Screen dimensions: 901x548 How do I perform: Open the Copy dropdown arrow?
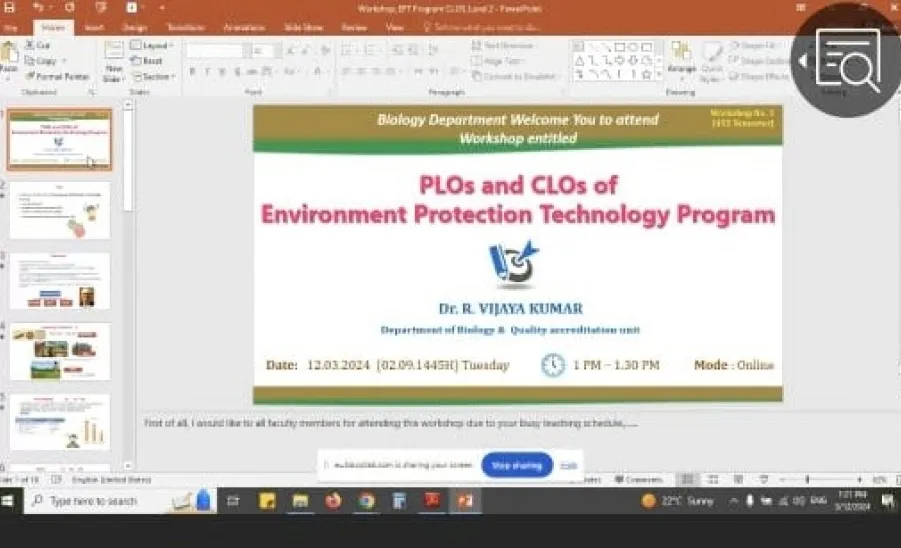click(64, 60)
